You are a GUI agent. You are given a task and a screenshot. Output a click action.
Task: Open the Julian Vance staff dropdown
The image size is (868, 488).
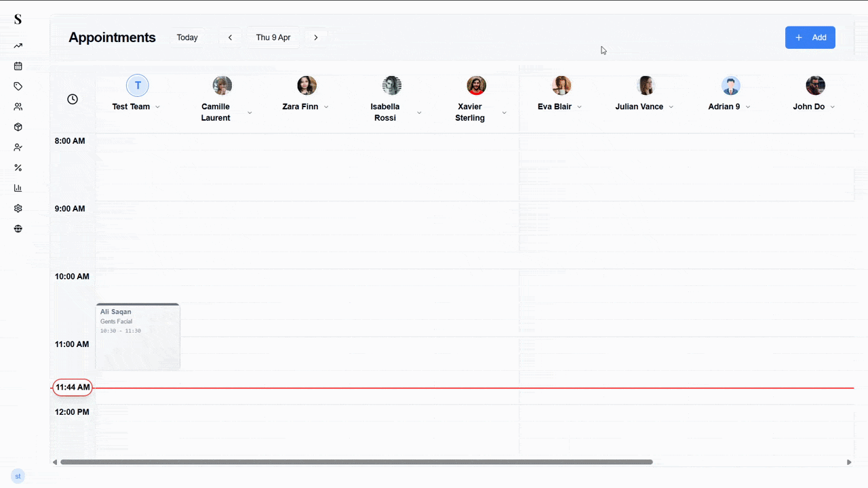pos(671,107)
